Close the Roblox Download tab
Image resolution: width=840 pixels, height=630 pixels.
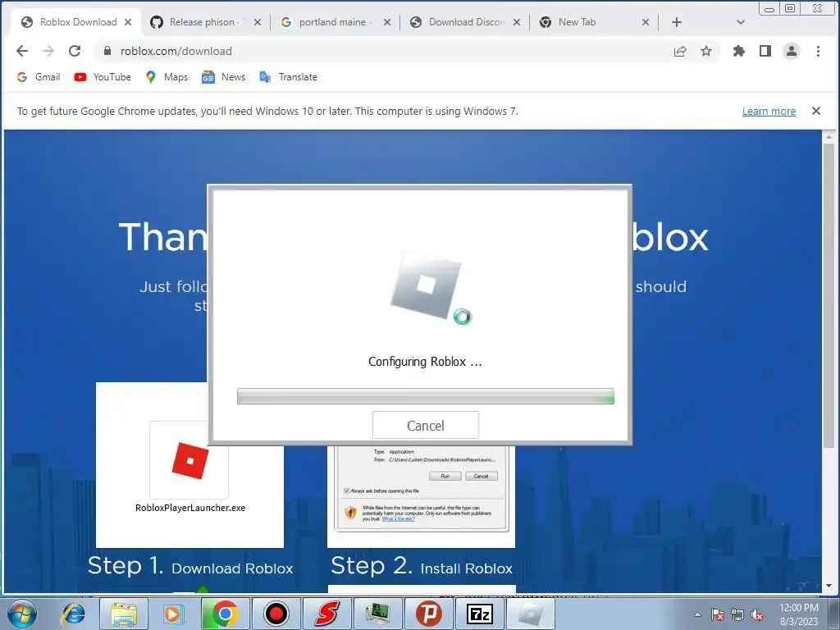click(x=128, y=22)
